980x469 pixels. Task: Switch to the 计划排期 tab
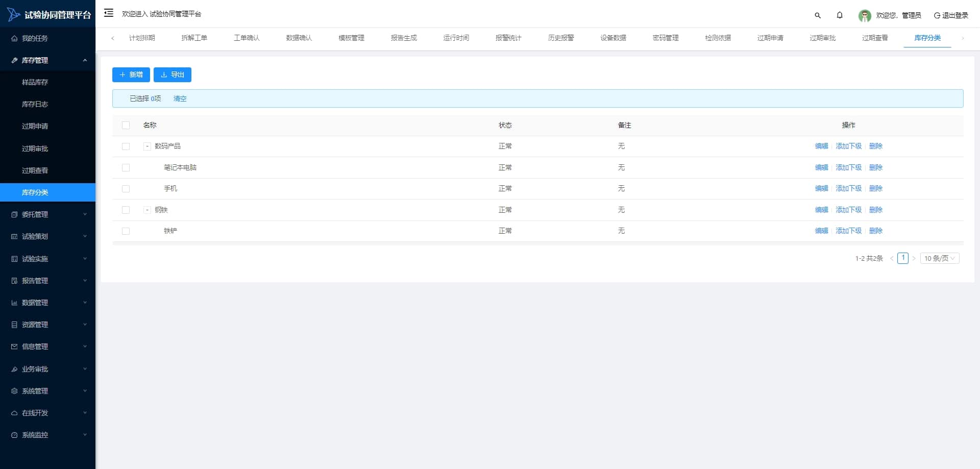tap(142, 38)
